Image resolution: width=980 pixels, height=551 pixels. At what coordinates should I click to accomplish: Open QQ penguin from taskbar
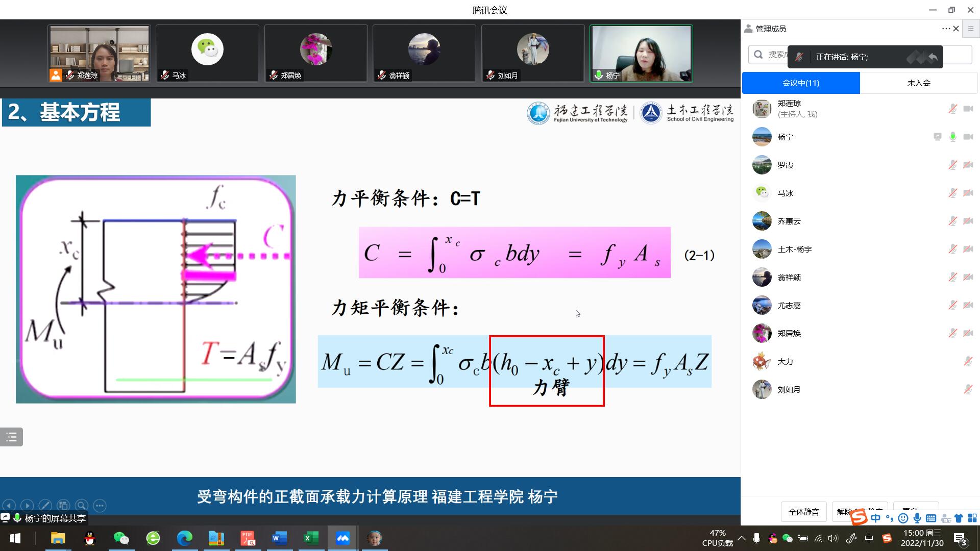[x=90, y=538]
